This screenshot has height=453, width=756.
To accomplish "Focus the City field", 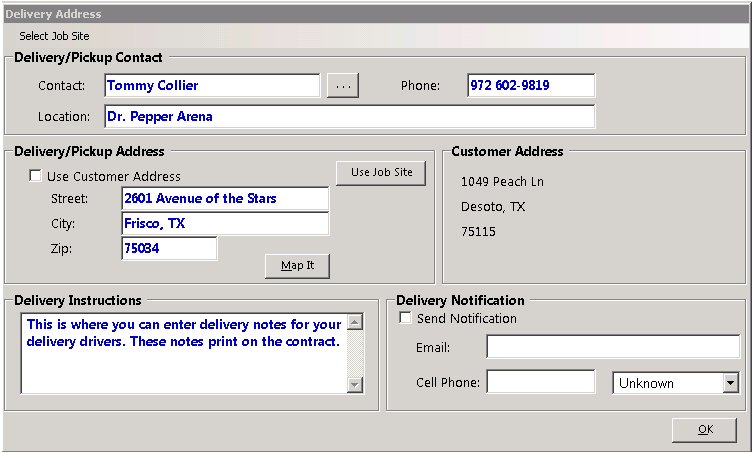I will tap(225, 224).
